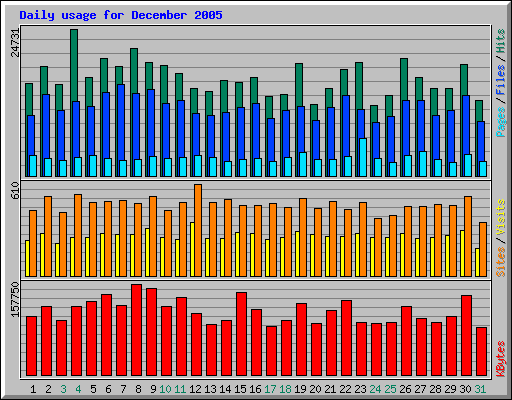Viewport: 512px width, 400px height.
Task: Click the Hits legend label
Action: [501, 41]
